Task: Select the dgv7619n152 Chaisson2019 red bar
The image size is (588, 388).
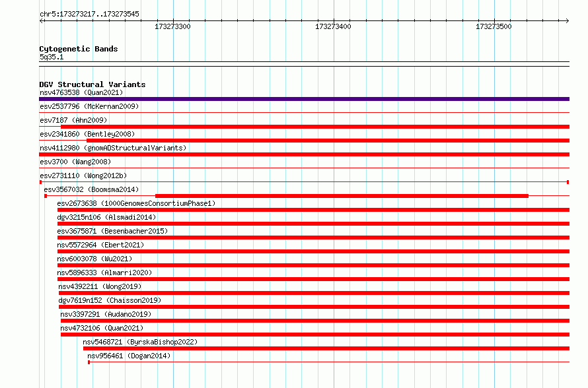Action: click(314, 307)
